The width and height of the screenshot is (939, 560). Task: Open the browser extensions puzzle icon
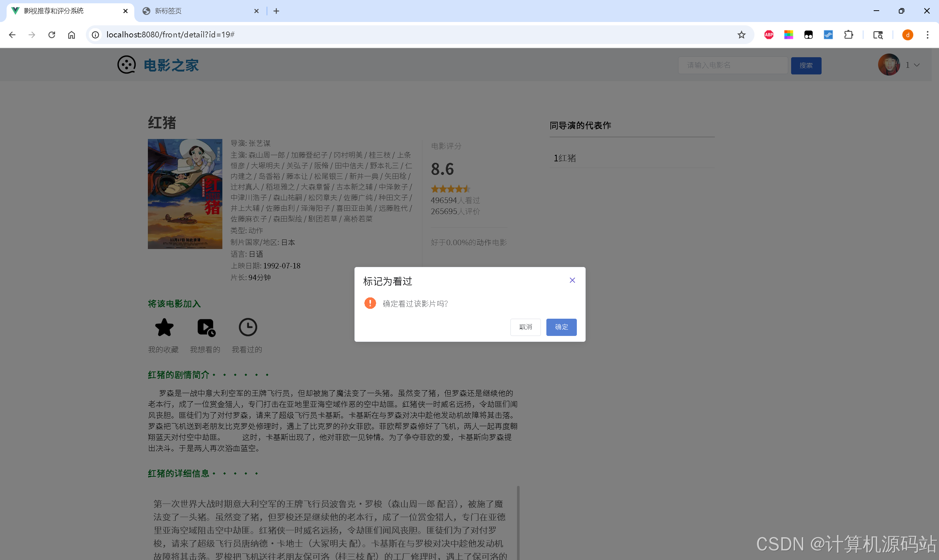coord(848,35)
